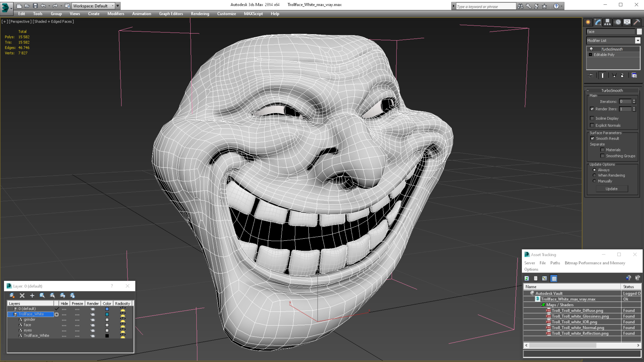Increase the Iterations spinner value

634,100
